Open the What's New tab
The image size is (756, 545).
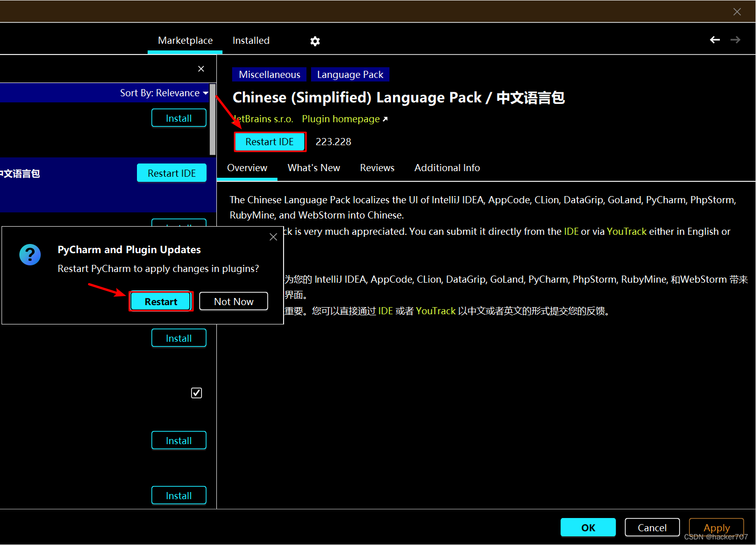point(314,168)
